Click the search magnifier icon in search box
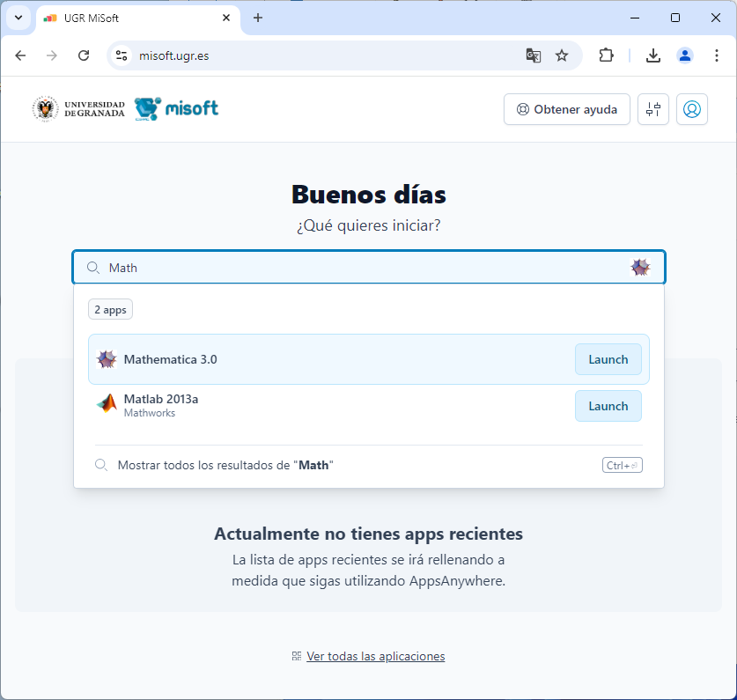 click(x=93, y=268)
